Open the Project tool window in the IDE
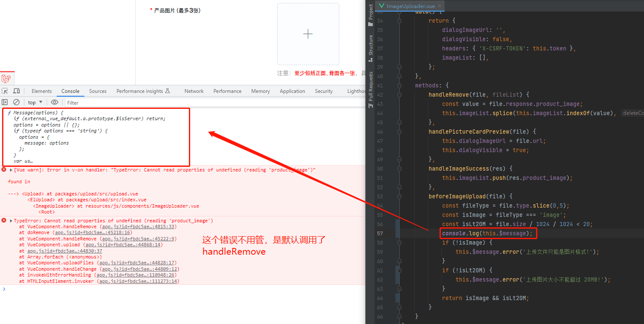Screen dimensions: 644x324 371,15
